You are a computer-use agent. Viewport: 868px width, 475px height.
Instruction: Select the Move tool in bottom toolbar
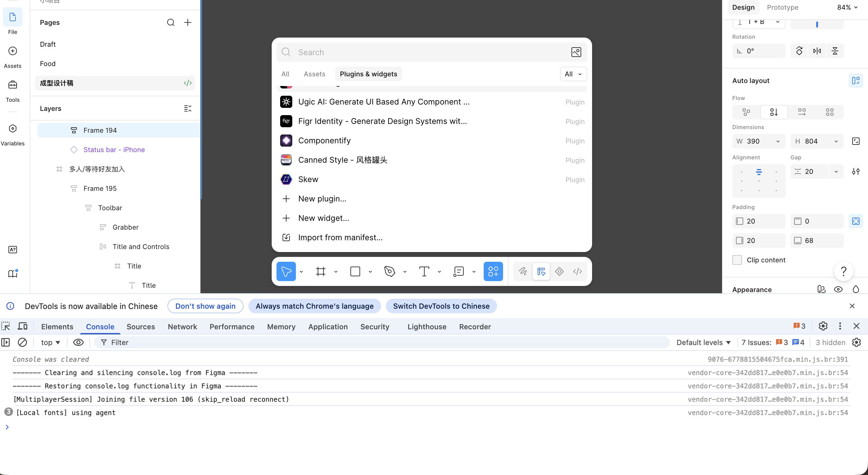point(286,271)
